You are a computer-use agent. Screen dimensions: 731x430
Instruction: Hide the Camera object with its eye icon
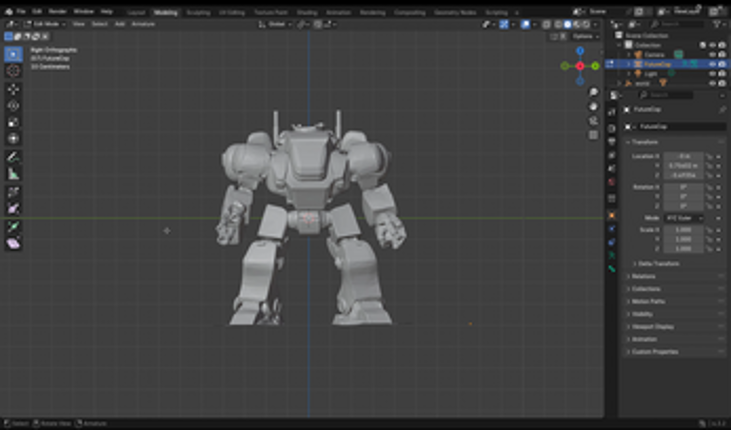tap(712, 54)
